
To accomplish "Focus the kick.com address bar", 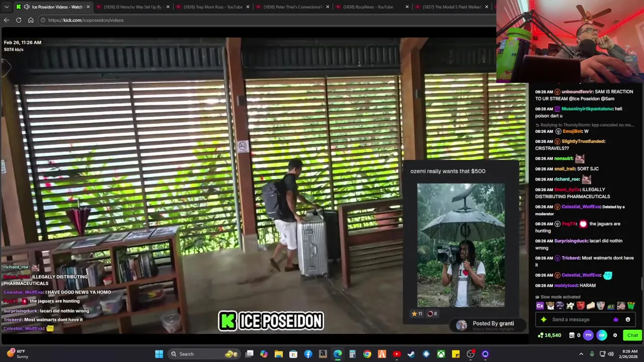I will 267,20.
